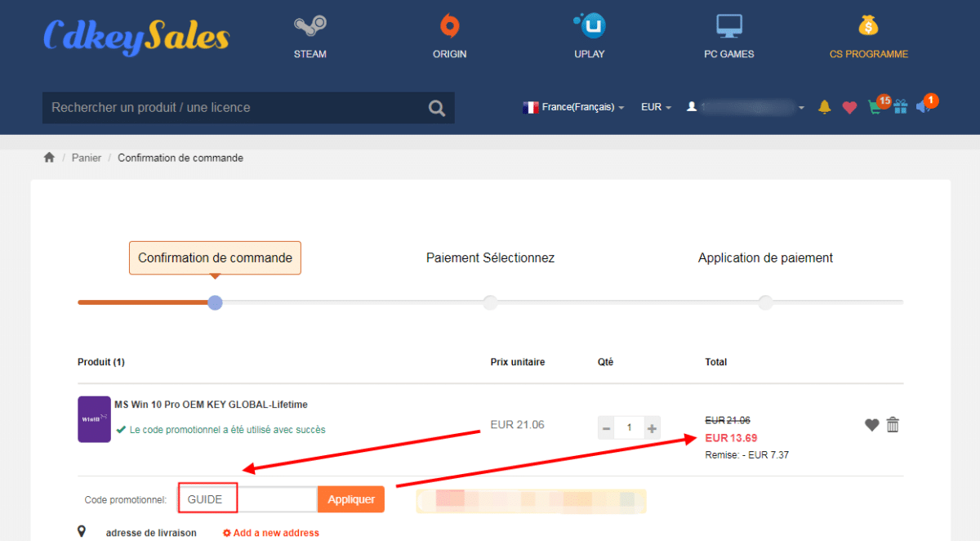Click the unit price EUR 21.06
Screen dimensions: 980x541
click(x=517, y=425)
